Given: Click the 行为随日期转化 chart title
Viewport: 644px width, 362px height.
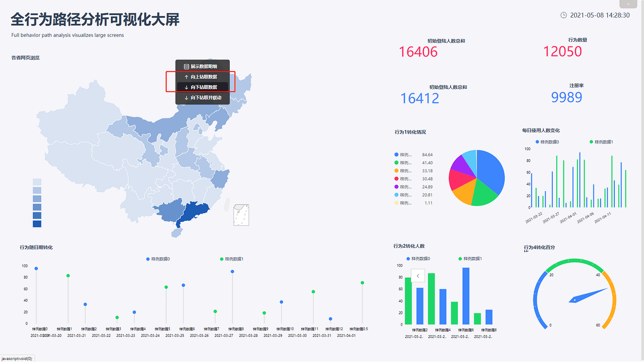Looking at the screenshot, I should pos(36,248).
